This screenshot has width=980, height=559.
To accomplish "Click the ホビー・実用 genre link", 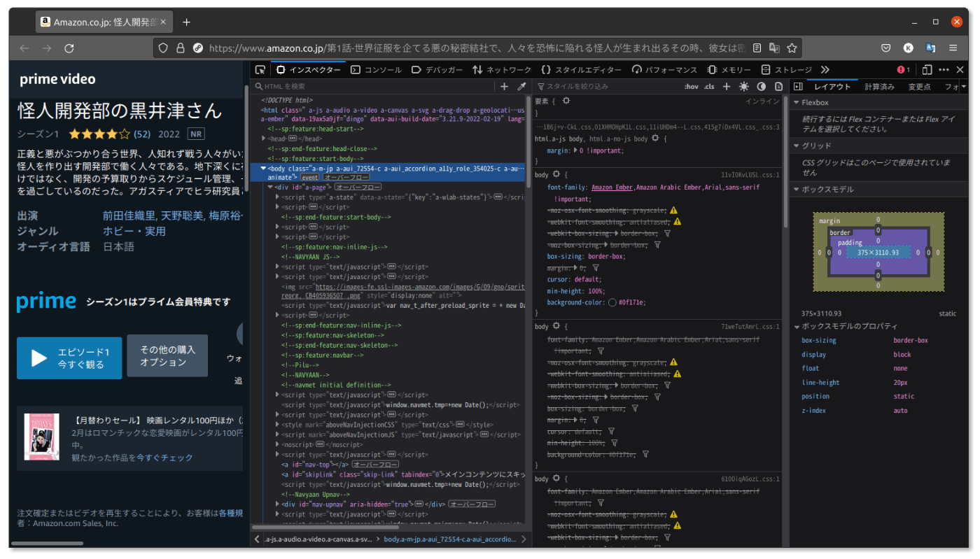I will pos(134,231).
